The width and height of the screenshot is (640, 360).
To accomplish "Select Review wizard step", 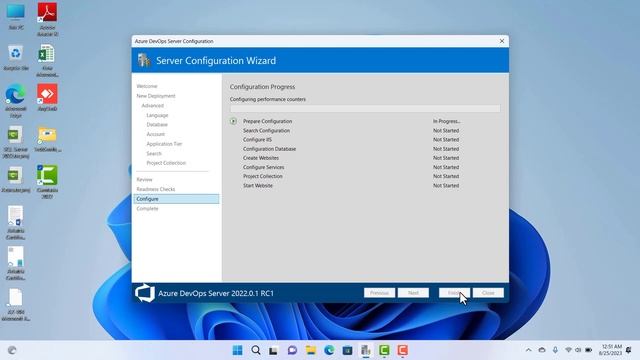I will pos(144,180).
